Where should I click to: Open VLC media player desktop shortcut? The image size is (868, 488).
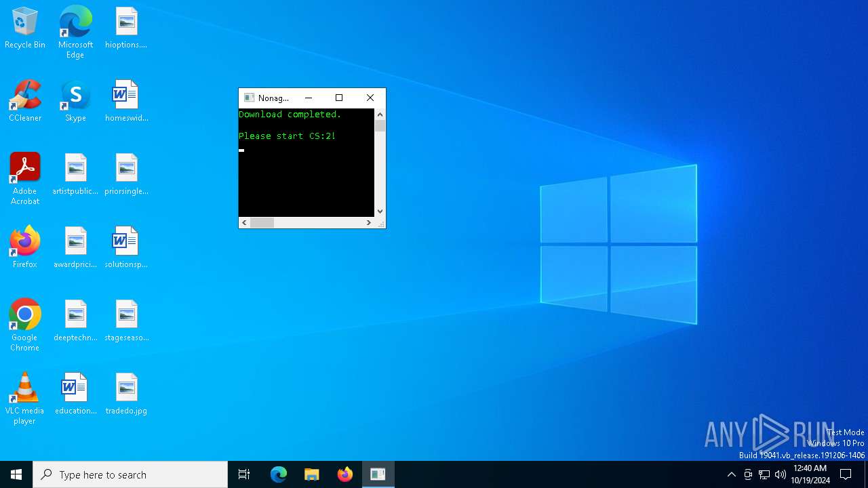pyautogui.click(x=25, y=399)
